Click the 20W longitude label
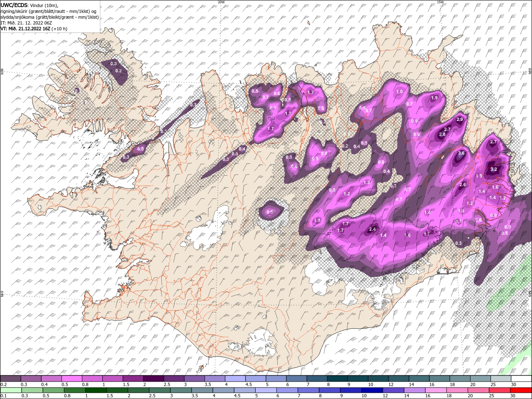The width and height of the screenshot is (532, 399). [x=221, y=2]
